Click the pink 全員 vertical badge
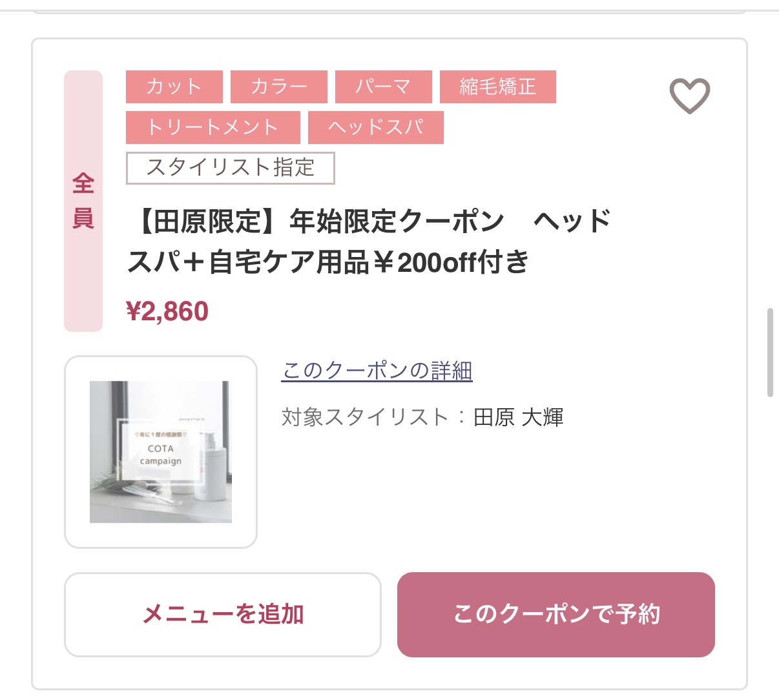779x700 pixels. 83,201
